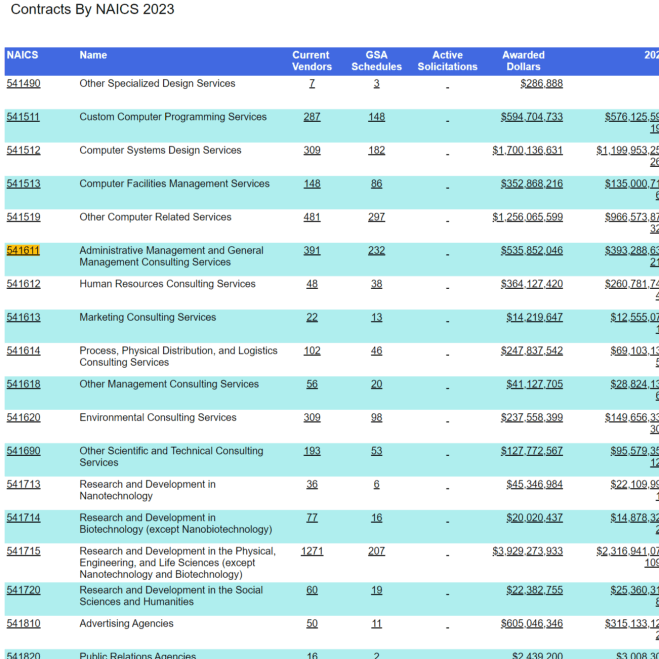Open GSA Schedules count 182 link

pyautogui.click(x=377, y=150)
